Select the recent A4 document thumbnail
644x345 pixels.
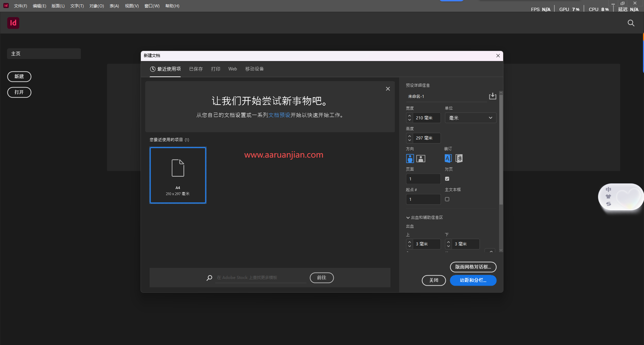[x=178, y=175]
